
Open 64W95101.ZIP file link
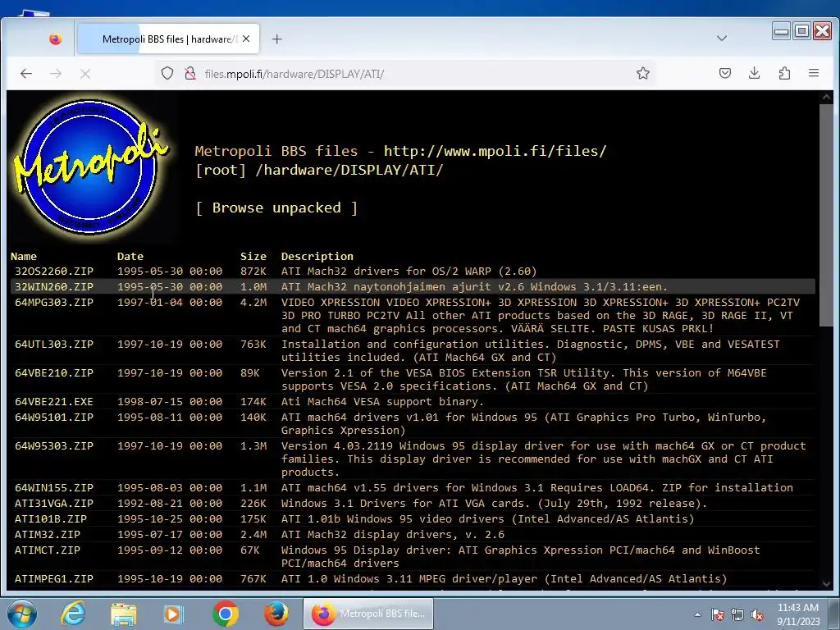coord(54,417)
